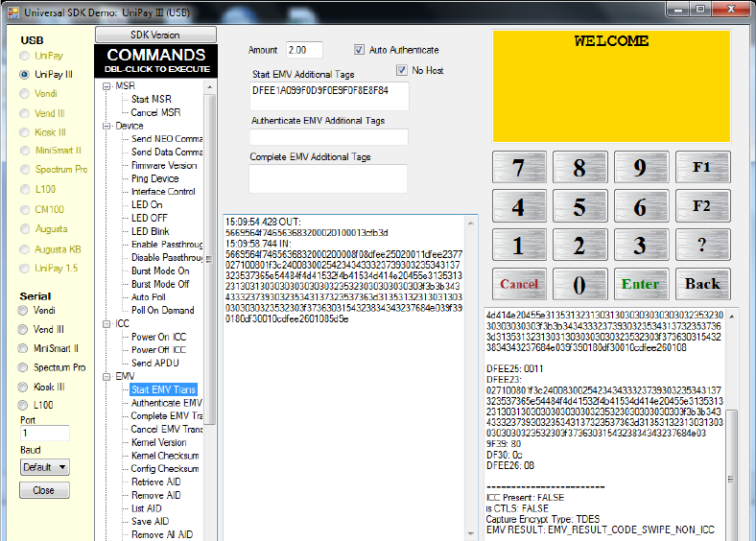Select Retrieve AID command
The width and height of the screenshot is (756, 541).
tap(156, 482)
